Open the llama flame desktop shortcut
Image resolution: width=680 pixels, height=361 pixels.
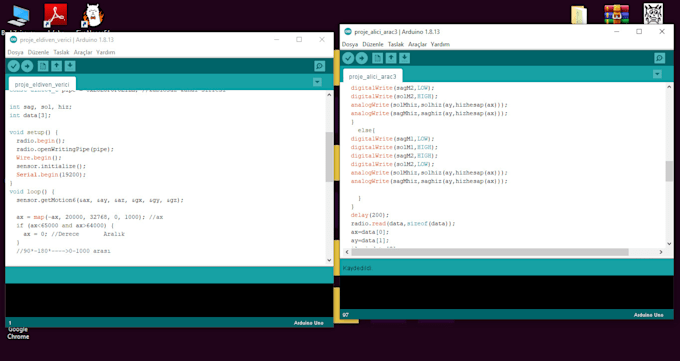[93, 17]
